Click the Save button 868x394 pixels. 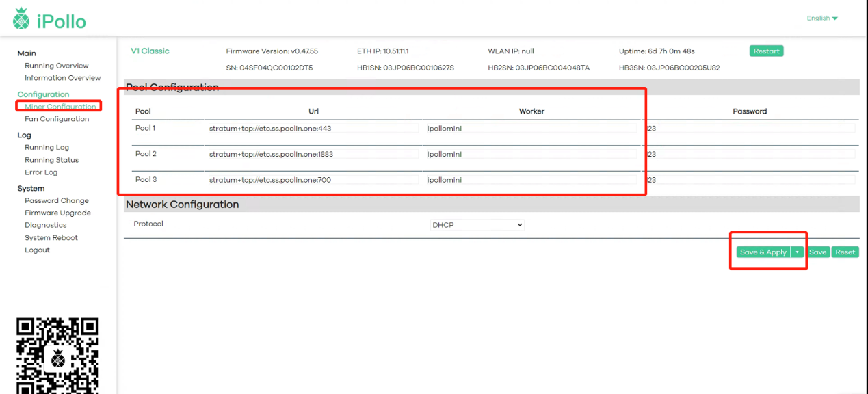(818, 252)
